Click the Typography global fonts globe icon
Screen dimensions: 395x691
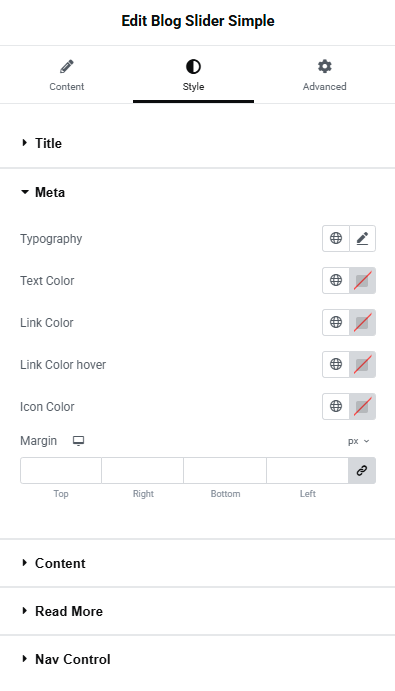click(x=336, y=238)
